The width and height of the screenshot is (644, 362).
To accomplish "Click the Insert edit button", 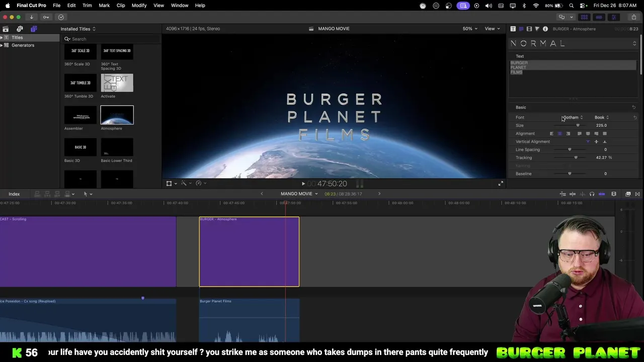I will (x=47, y=194).
